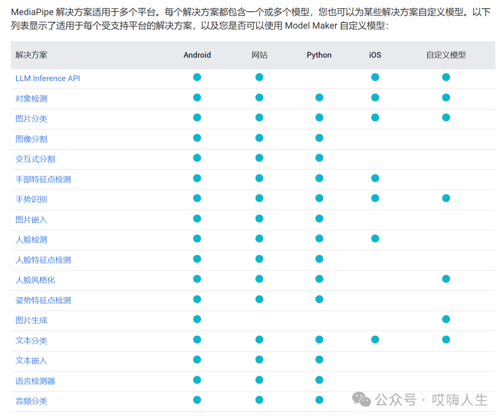This screenshot has height=420, width=504.
Task: Click 网站 dot in 手势识别 row
Action: coord(259,198)
